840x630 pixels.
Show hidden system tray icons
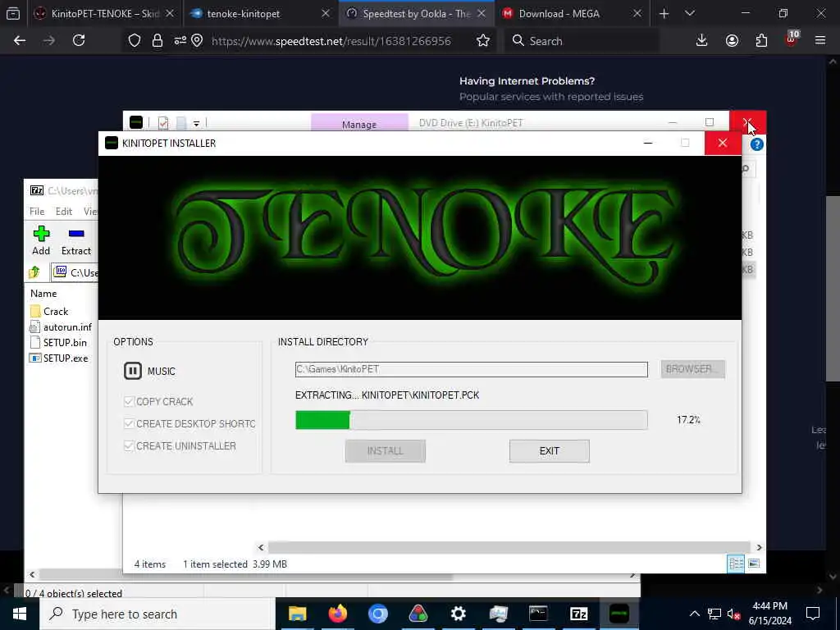pyautogui.click(x=694, y=614)
